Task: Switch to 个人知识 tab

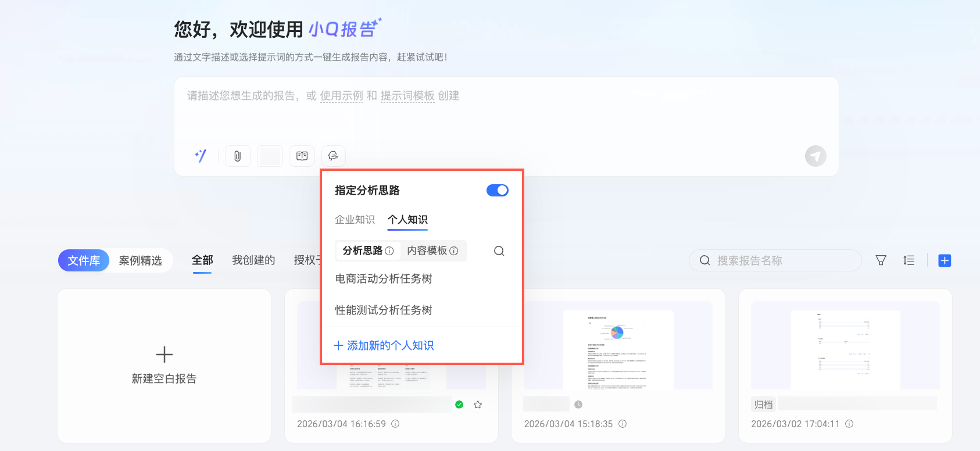Action: click(x=407, y=220)
